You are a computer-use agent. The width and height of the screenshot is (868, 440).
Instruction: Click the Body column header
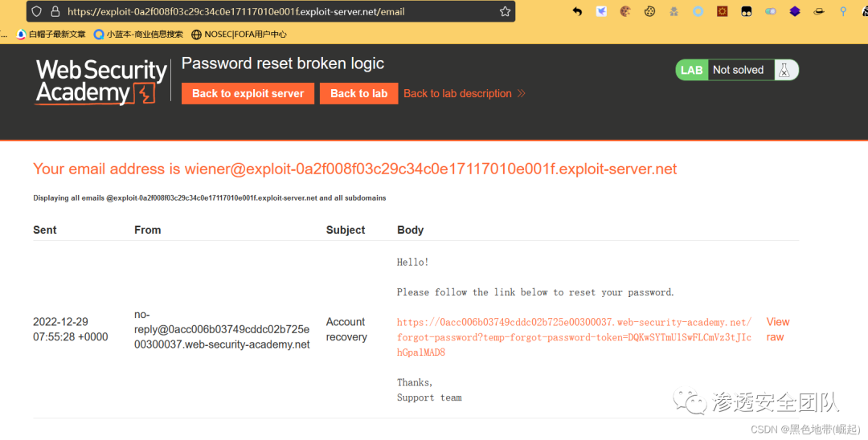(410, 230)
